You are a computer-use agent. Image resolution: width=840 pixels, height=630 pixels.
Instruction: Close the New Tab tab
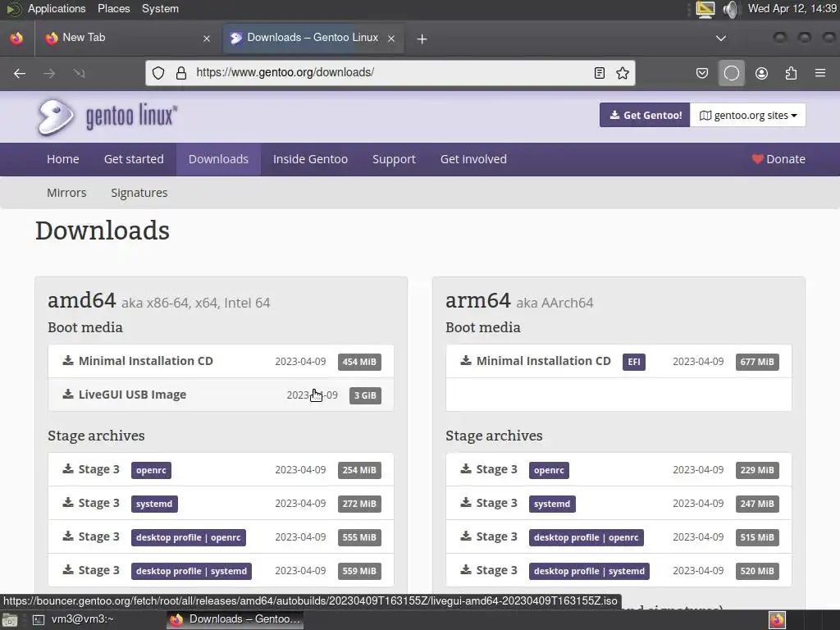[x=207, y=39]
